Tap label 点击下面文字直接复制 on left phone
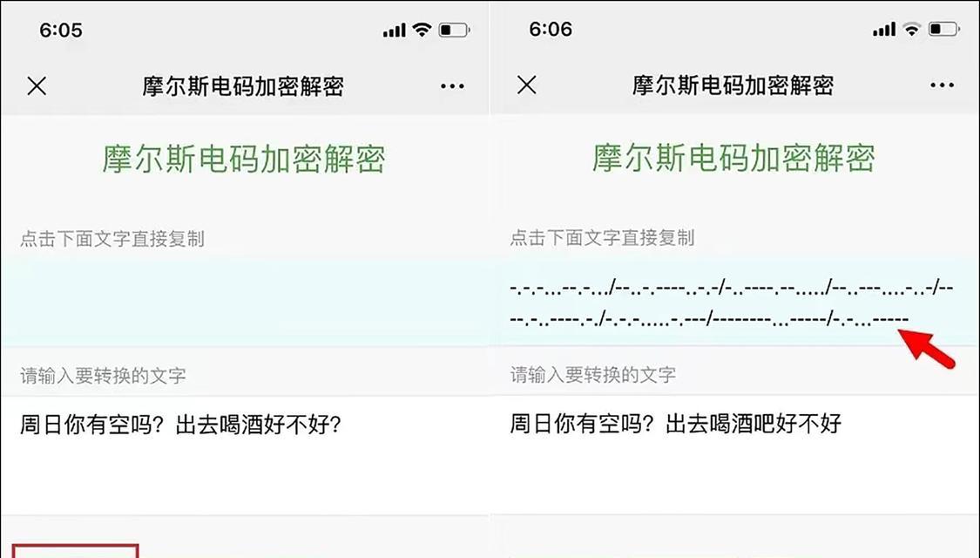 [x=112, y=239]
